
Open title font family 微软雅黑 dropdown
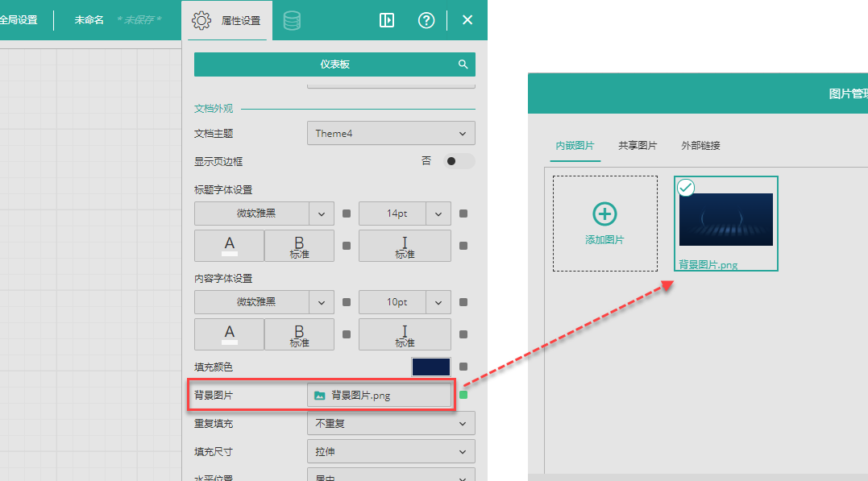tap(264, 213)
